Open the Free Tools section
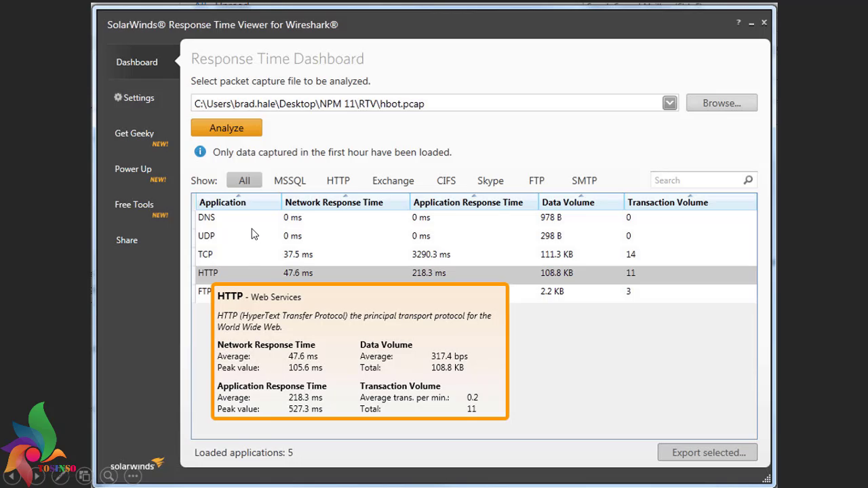 tap(134, 205)
